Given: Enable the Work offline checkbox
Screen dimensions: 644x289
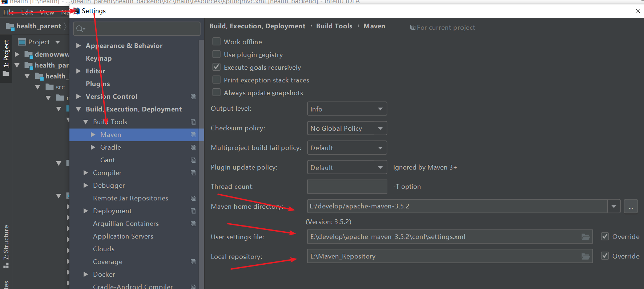Looking at the screenshot, I should click(x=216, y=42).
